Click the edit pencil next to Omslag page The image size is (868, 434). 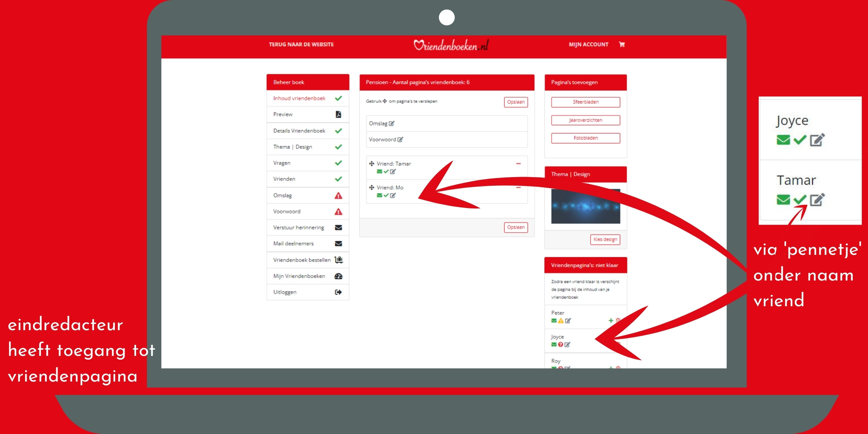[392, 123]
